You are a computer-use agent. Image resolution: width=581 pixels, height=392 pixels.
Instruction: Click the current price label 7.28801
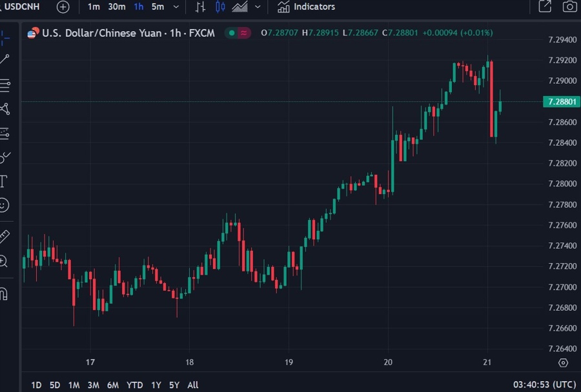(562, 101)
